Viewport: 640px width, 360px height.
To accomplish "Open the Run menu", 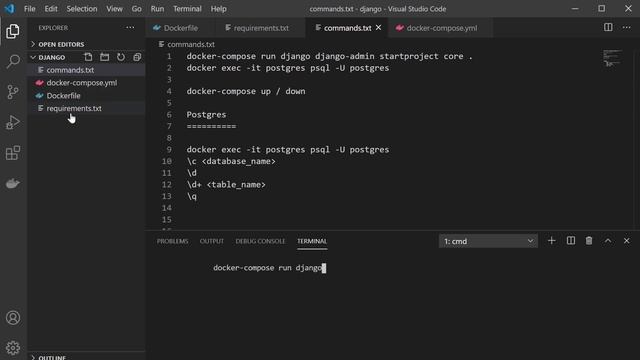I will click(x=157, y=9).
